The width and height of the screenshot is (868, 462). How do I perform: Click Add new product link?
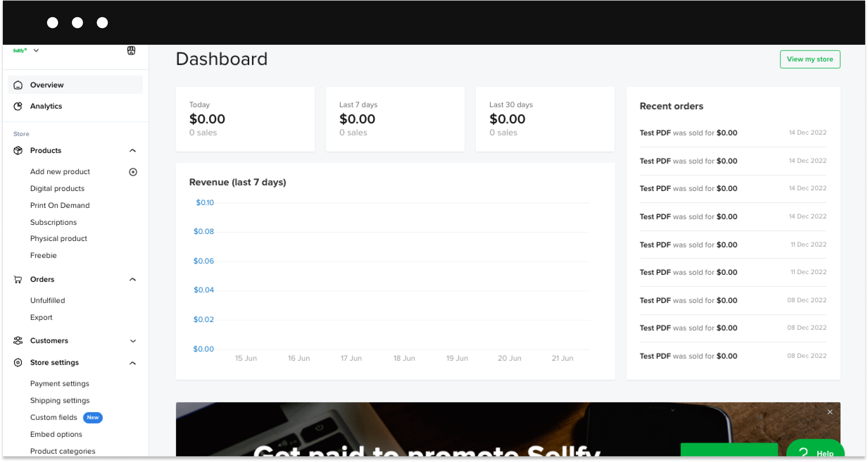pyautogui.click(x=60, y=171)
